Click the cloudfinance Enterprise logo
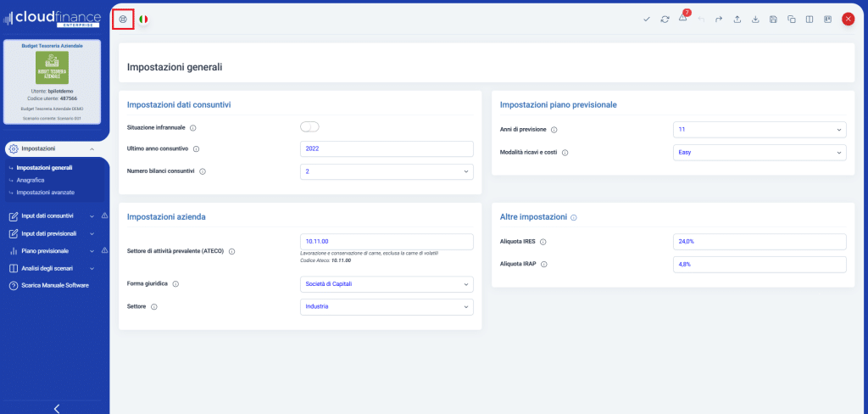 pos(52,19)
